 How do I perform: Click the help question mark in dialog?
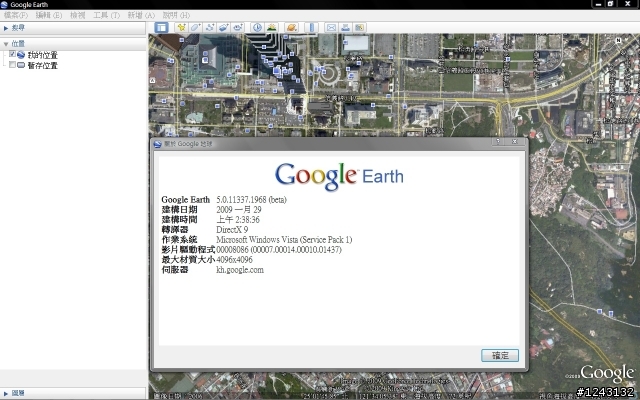click(x=498, y=142)
